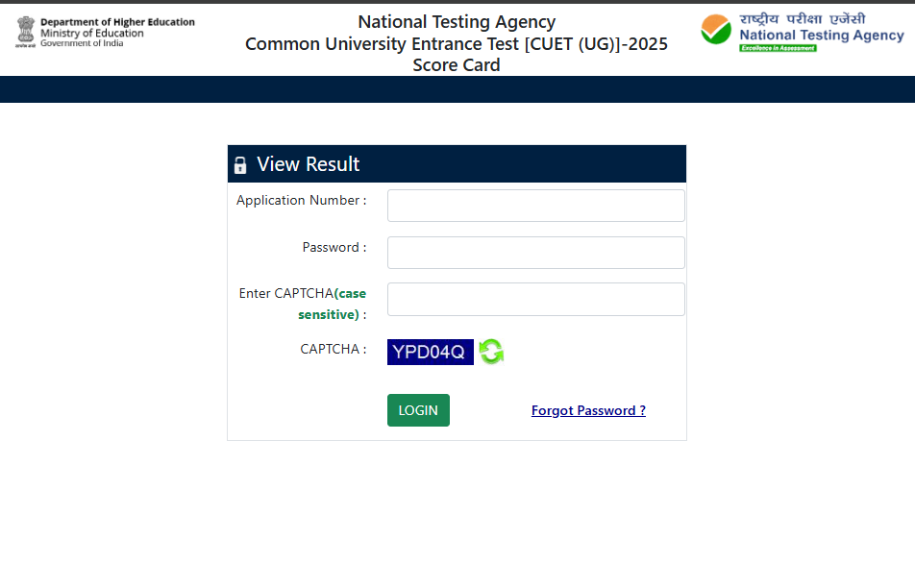Viewport: 915px width, 588px height.
Task: Click the Password label text
Action: click(x=334, y=247)
